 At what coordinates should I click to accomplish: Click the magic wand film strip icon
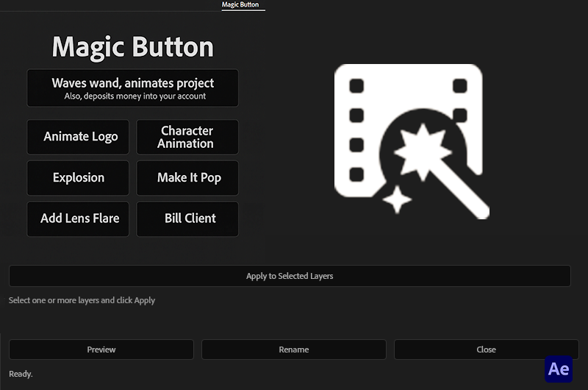pos(411,141)
